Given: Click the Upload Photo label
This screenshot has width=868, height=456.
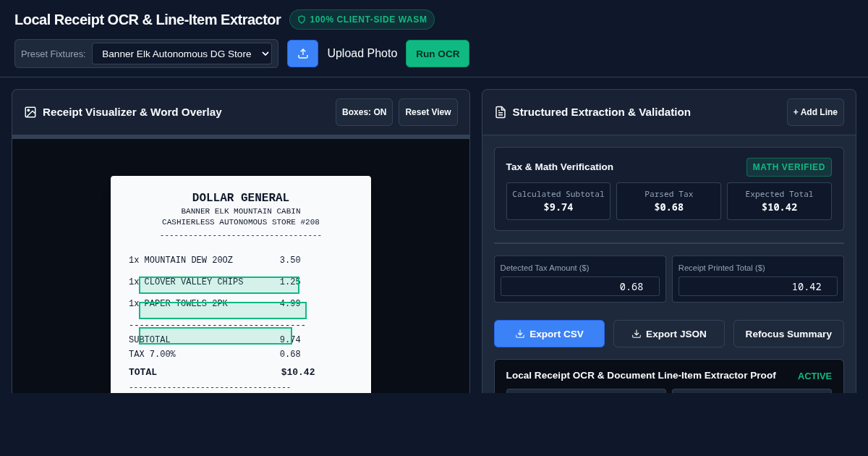Looking at the screenshot, I should point(362,54).
